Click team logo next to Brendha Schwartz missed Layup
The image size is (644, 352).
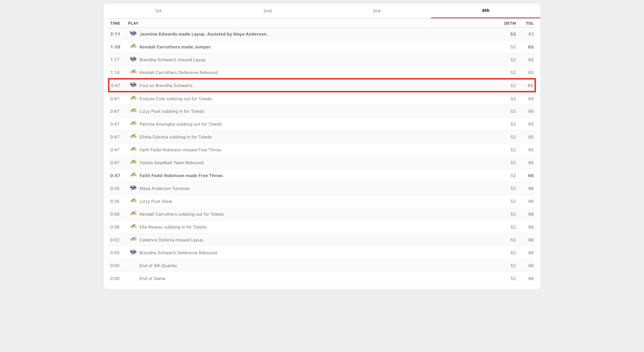pyautogui.click(x=133, y=59)
